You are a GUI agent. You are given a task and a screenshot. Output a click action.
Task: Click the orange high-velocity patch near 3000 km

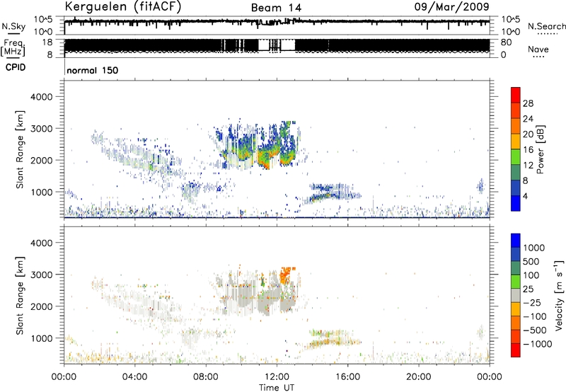click(287, 275)
